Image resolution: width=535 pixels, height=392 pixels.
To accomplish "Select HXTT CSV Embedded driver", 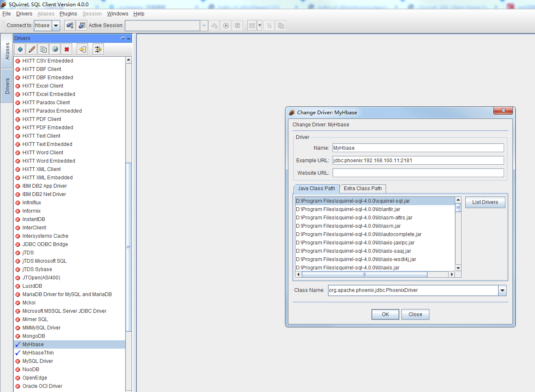I will tap(69, 61).
